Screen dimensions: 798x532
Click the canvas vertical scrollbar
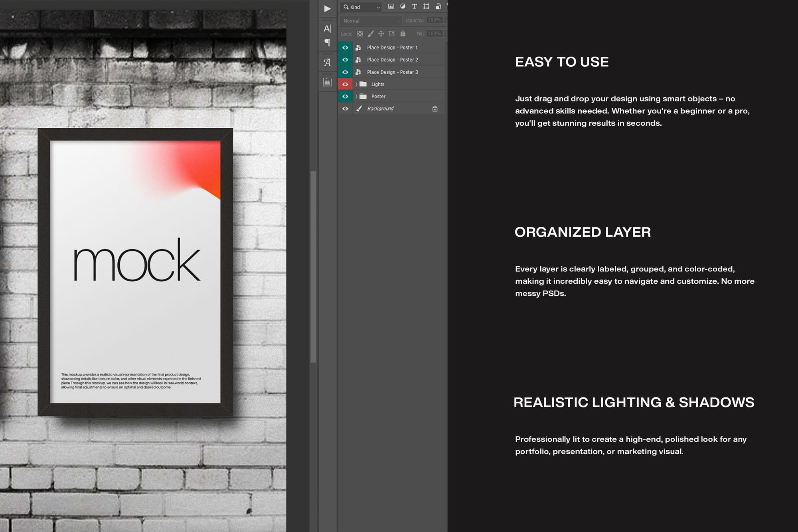(313, 267)
